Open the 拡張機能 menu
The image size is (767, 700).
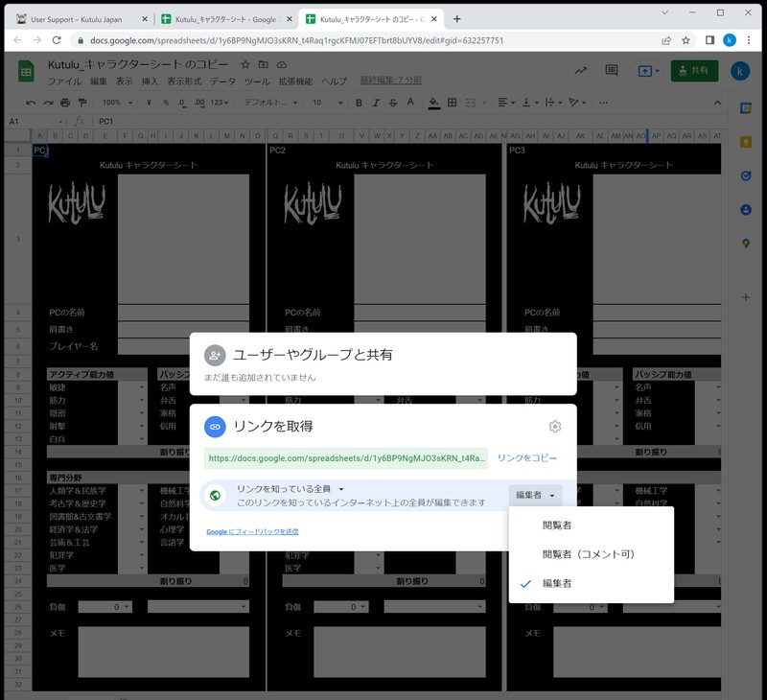tap(295, 82)
